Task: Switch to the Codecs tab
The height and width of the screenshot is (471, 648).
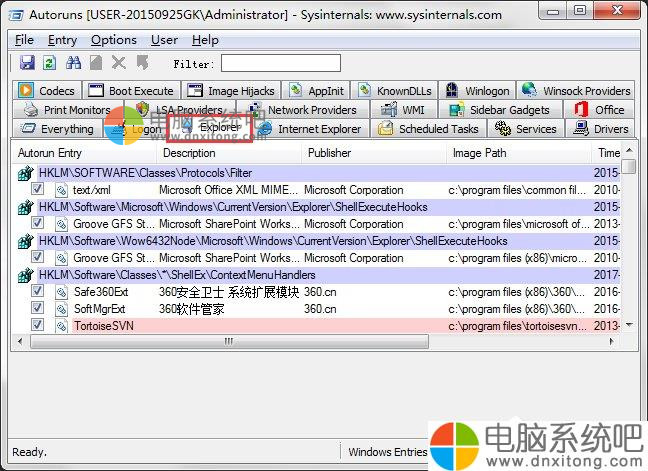Action: tap(47, 90)
